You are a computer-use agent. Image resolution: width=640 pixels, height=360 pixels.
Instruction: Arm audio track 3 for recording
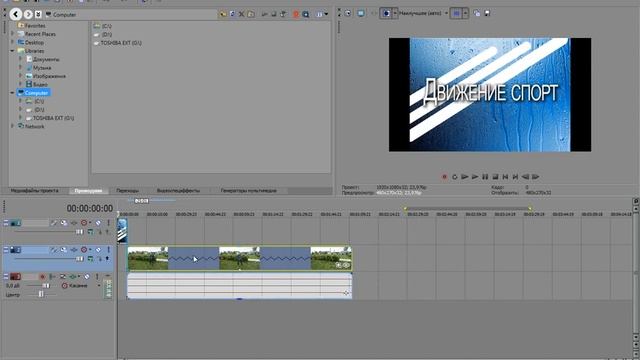[x=42, y=277]
